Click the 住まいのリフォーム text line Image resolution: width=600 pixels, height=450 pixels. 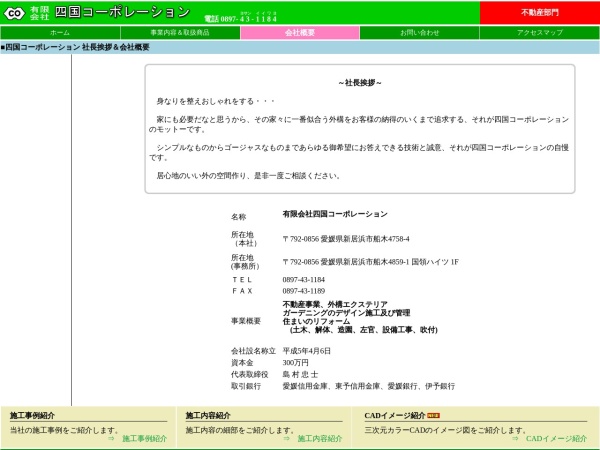[316, 321]
